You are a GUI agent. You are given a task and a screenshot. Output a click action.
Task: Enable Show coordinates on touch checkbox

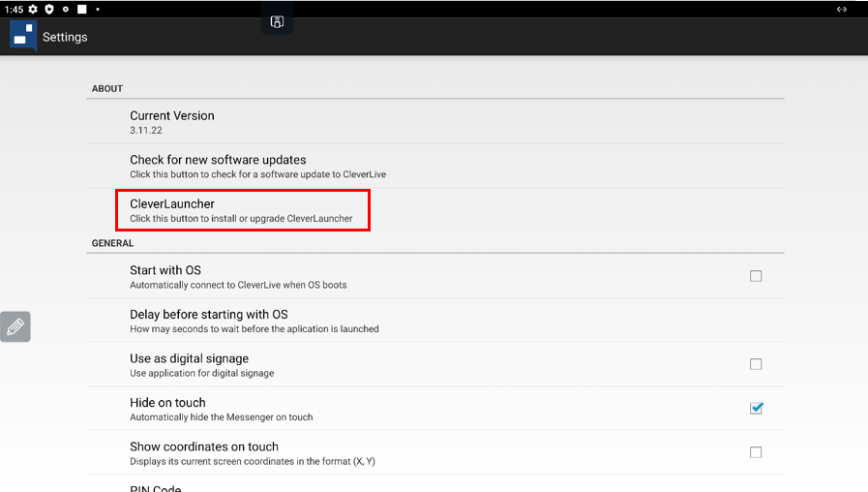(756, 452)
